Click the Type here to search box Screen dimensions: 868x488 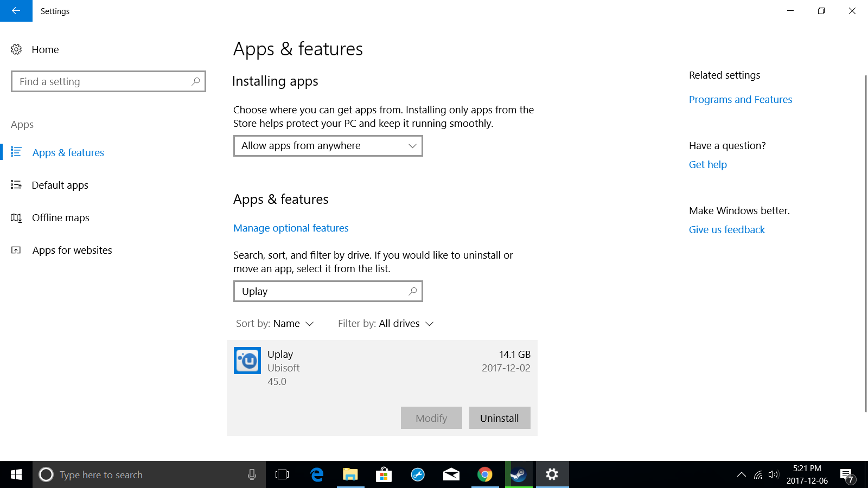149,474
